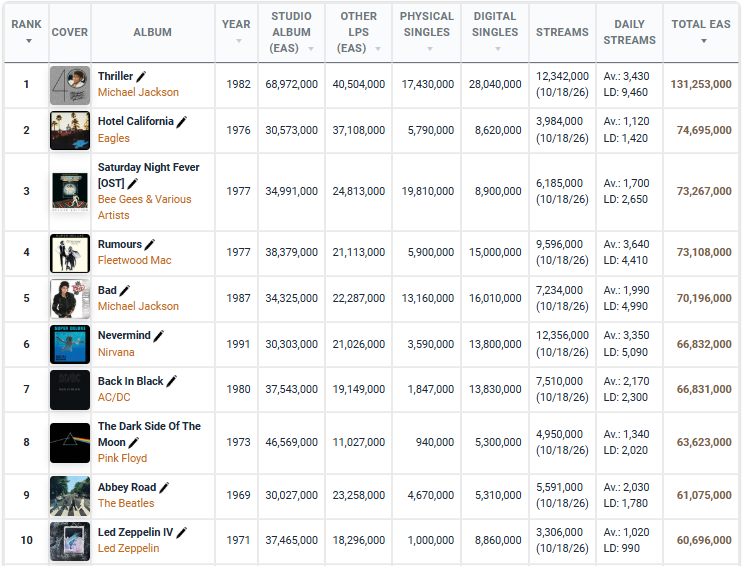The width and height of the screenshot is (742, 566).
Task: Click the pencil icon beside Abbey Road
Action: (164, 487)
